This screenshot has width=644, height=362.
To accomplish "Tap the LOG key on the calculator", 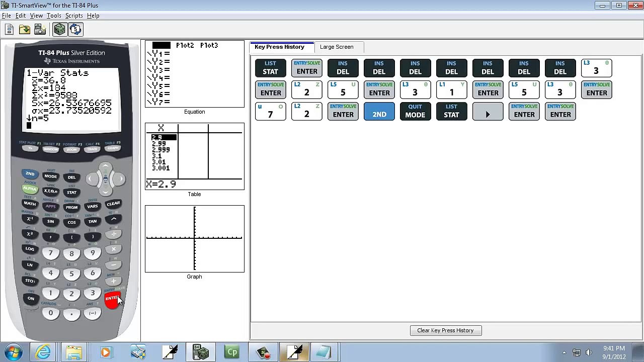I will (x=30, y=249).
